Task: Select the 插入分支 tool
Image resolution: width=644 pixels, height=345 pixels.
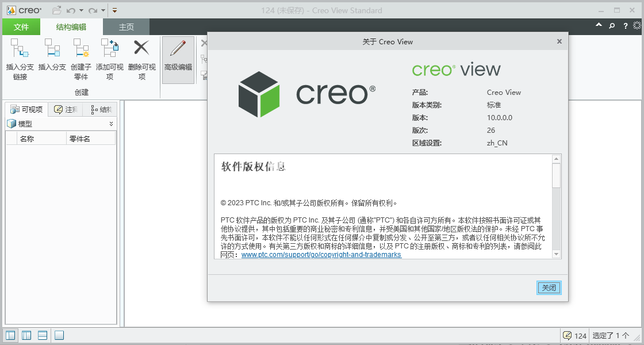Action: point(52,55)
